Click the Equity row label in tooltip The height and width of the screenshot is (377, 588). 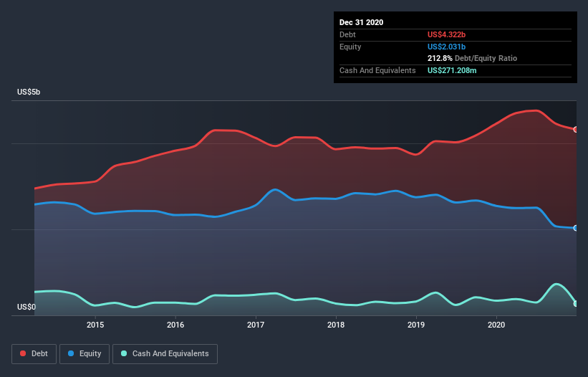(x=350, y=47)
